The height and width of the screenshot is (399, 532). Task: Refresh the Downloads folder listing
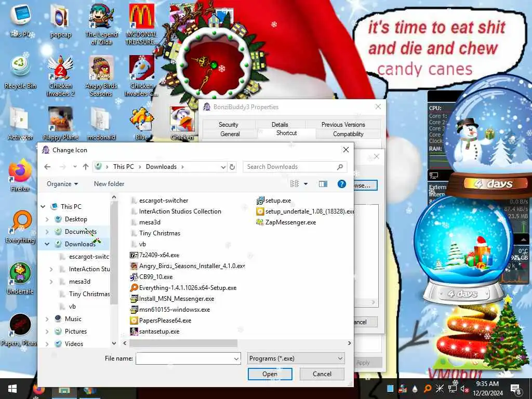[232, 167]
